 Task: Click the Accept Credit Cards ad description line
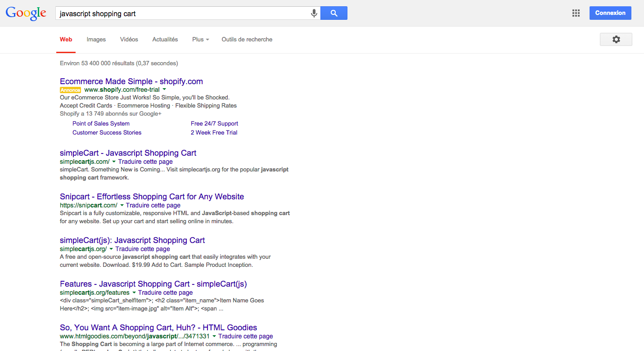pyautogui.click(x=148, y=106)
